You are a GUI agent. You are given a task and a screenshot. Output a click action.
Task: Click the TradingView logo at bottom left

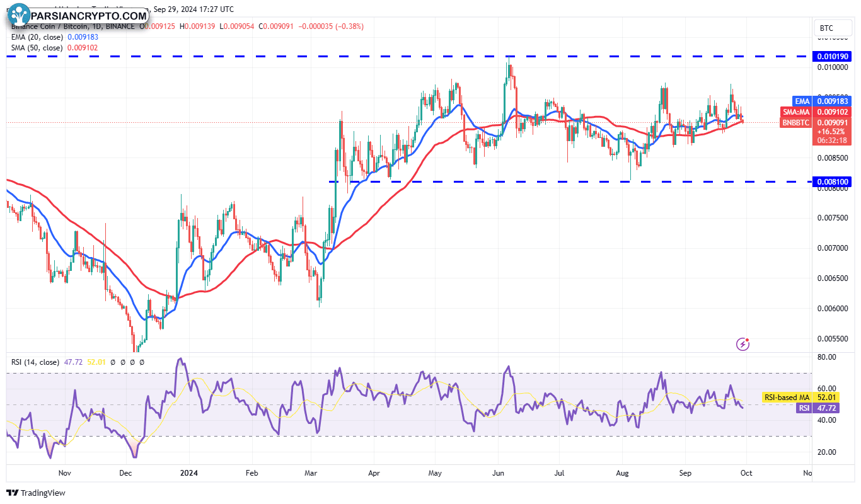tap(36, 493)
